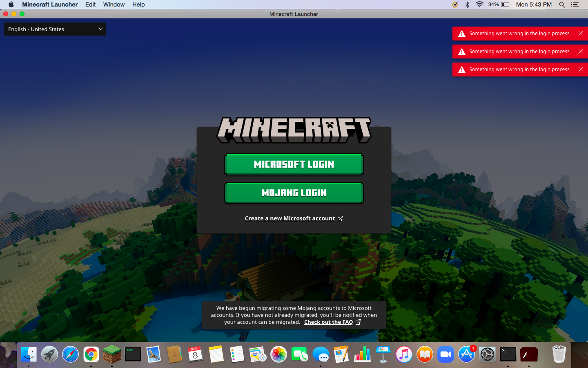Open the Create a new Microsoft account link
The image size is (588, 368).
coord(294,218)
